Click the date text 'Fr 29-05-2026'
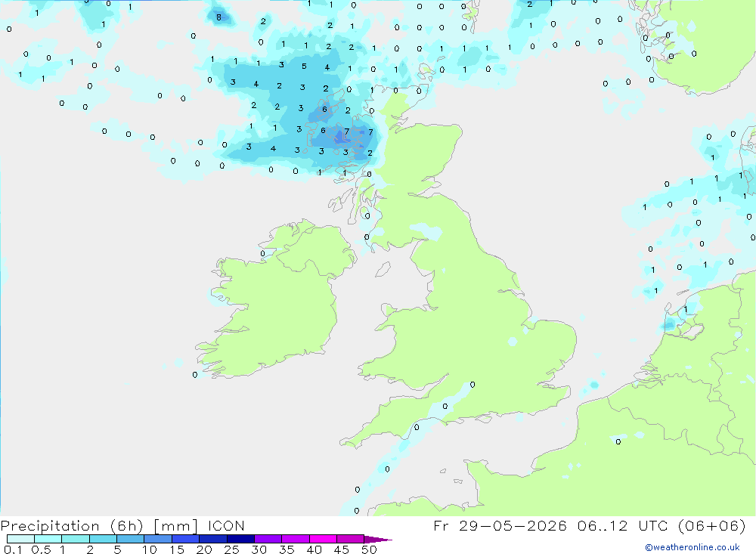This screenshot has height=554, width=756. [500, 525]
